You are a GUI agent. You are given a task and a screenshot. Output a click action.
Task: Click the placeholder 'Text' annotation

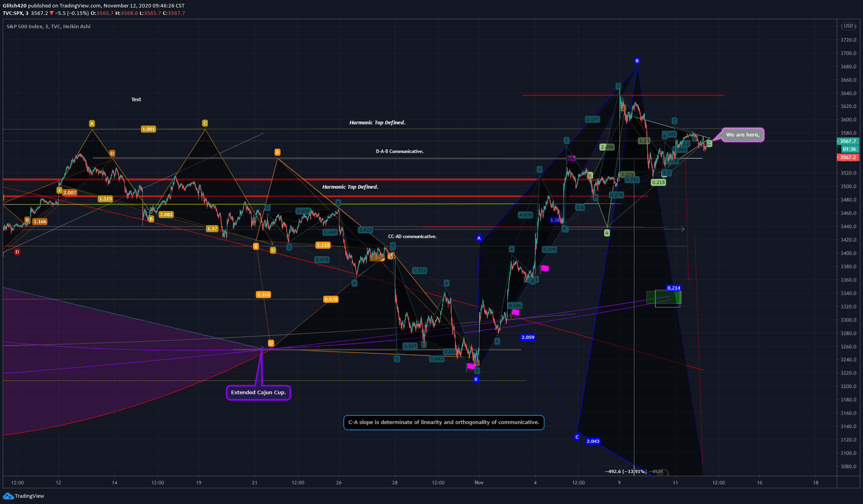[x=136, y=100]
